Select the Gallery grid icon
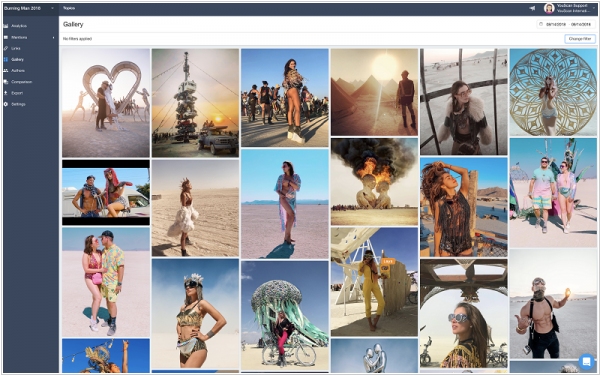Image resolution: width=600 pixels, height=375 pixels. tap(6, 59)
